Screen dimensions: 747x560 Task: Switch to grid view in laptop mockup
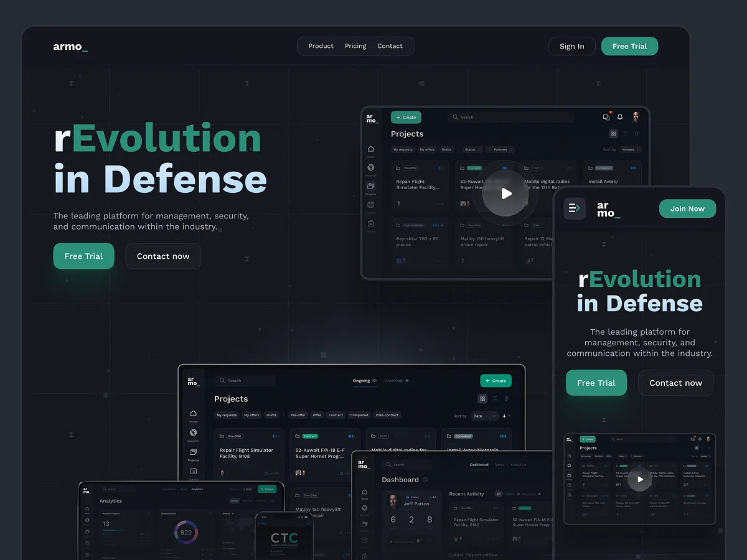click(482, 399)
